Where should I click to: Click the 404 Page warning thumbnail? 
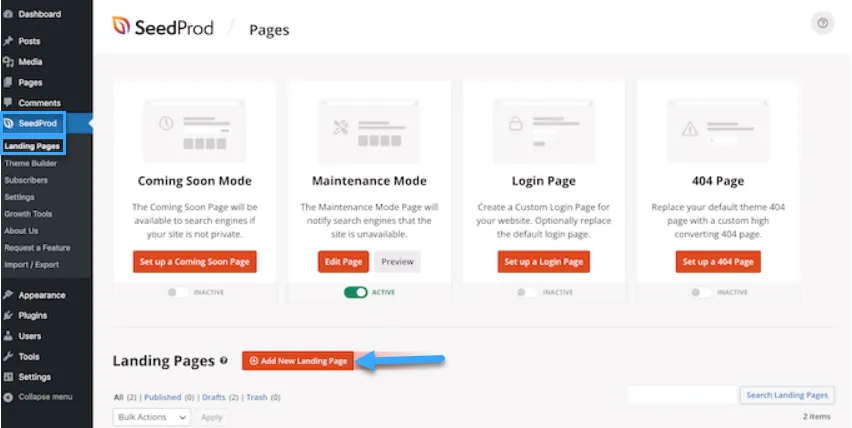tap(718, 131)
